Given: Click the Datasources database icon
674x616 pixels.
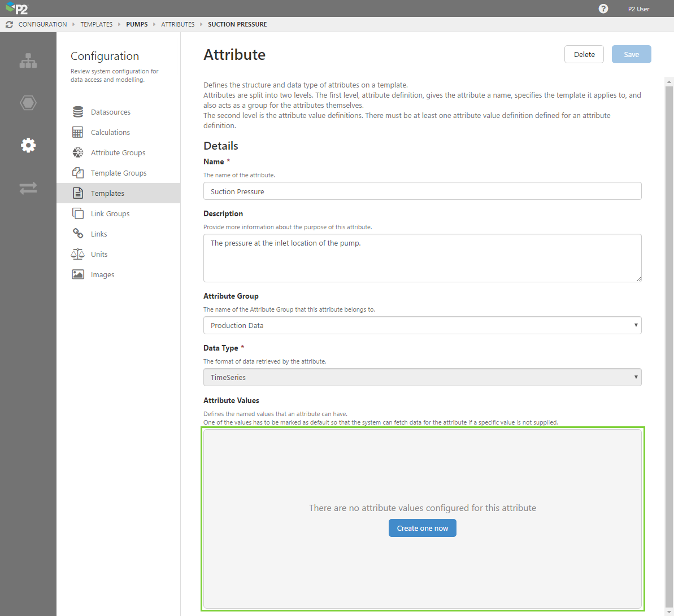Looking at the screenshot, I should (78, 112).
